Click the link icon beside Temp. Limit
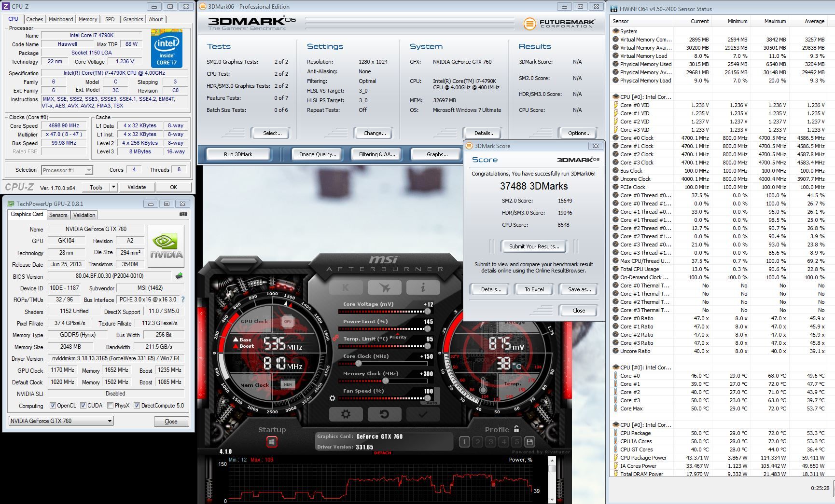This screenshot has height=504, width=835. [x=335, y=339]
